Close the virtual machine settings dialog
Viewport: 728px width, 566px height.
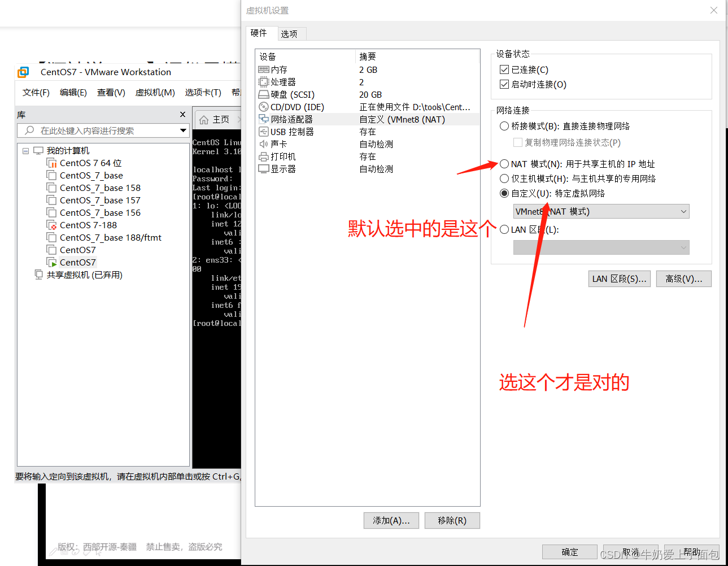(x=714, y=10)
